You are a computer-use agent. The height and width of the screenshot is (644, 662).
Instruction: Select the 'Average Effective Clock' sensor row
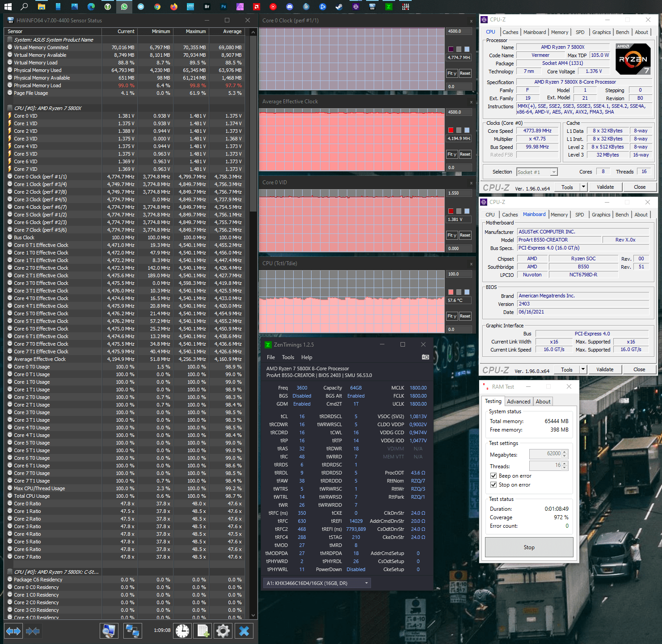pyautogui.click(x=125, y=359)
